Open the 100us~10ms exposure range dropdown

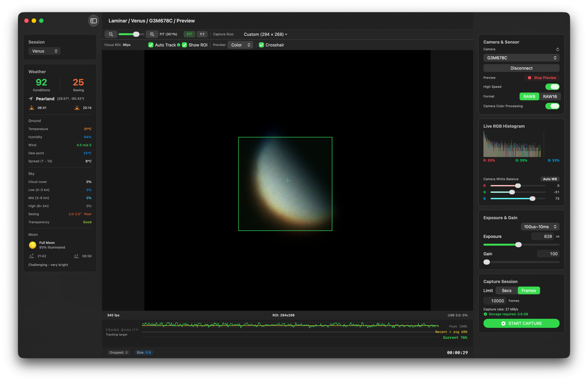[x=540, y=227]
